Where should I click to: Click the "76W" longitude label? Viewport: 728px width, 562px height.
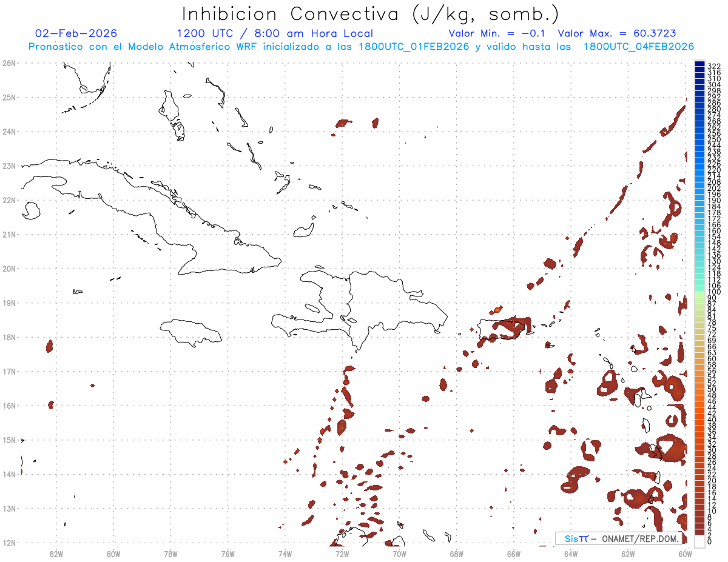227,554
